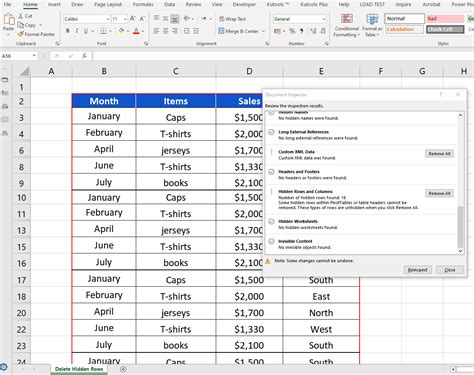Open Number group dialog launcher
The image size is (474, 375).
327,44
